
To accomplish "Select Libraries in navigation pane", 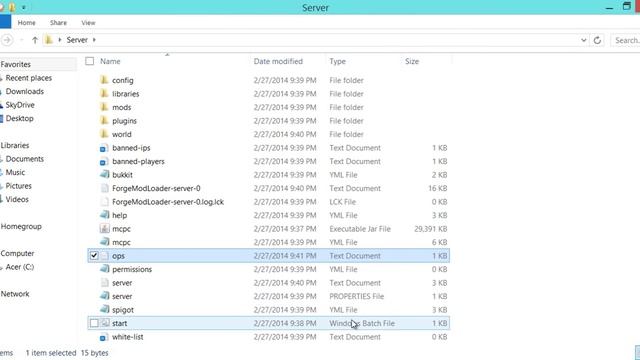I will click(x=15, y=145).
